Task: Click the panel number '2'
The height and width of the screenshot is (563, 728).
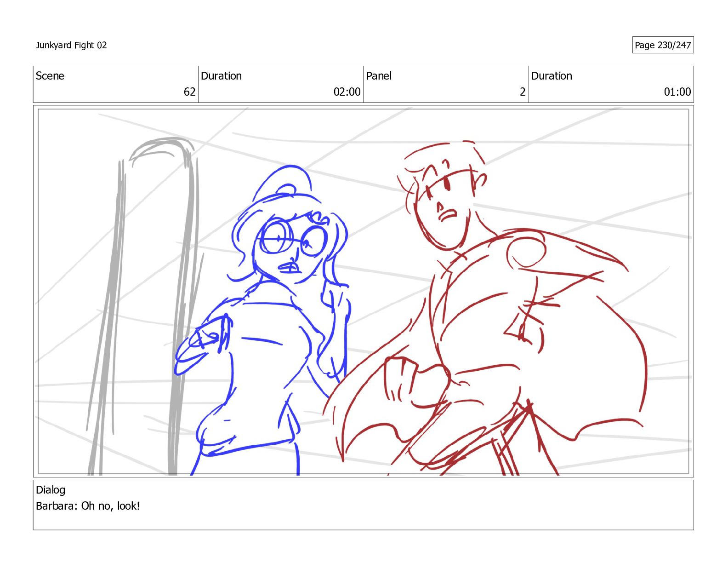Action: click(x=523, y=92)
